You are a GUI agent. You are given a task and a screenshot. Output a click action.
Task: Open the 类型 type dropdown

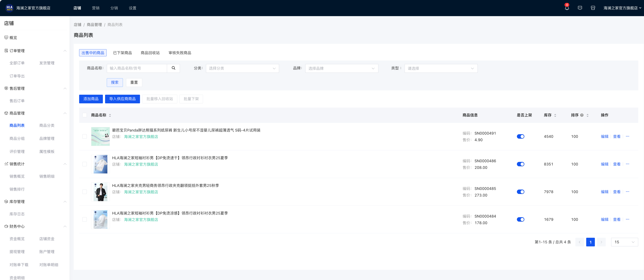(x=441, y=68)
